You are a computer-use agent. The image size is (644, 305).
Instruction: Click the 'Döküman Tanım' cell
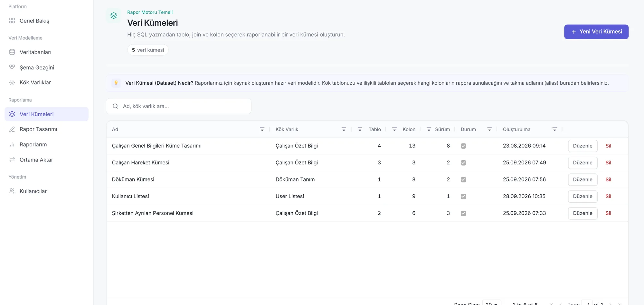(295, 180)
